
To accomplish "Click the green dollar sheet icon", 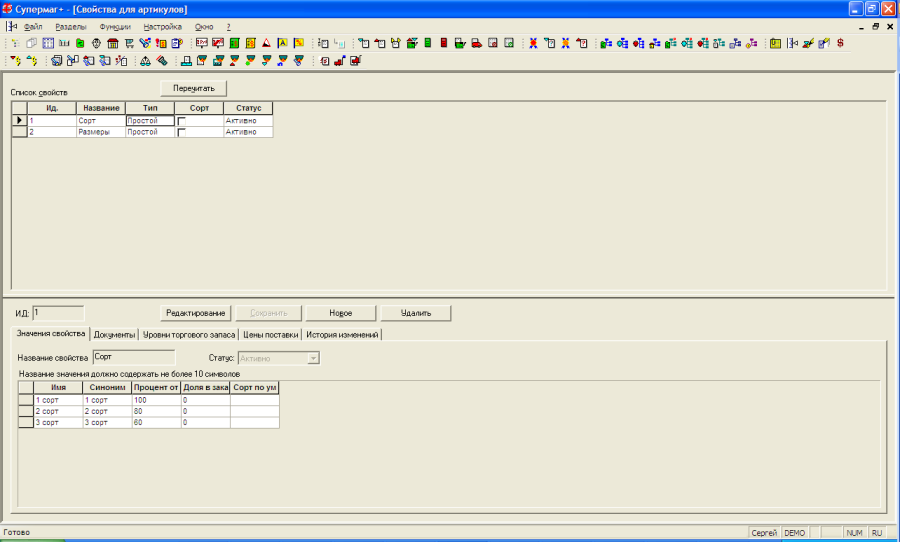I will point(234,43).
